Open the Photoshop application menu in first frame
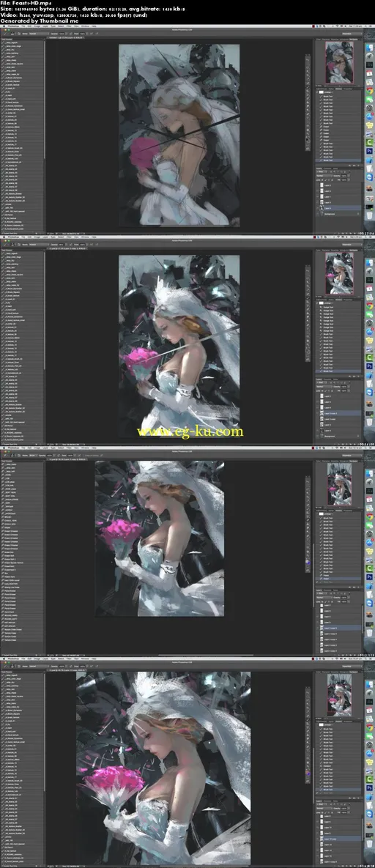Screen dimensions: 375x868 [12, 26]
